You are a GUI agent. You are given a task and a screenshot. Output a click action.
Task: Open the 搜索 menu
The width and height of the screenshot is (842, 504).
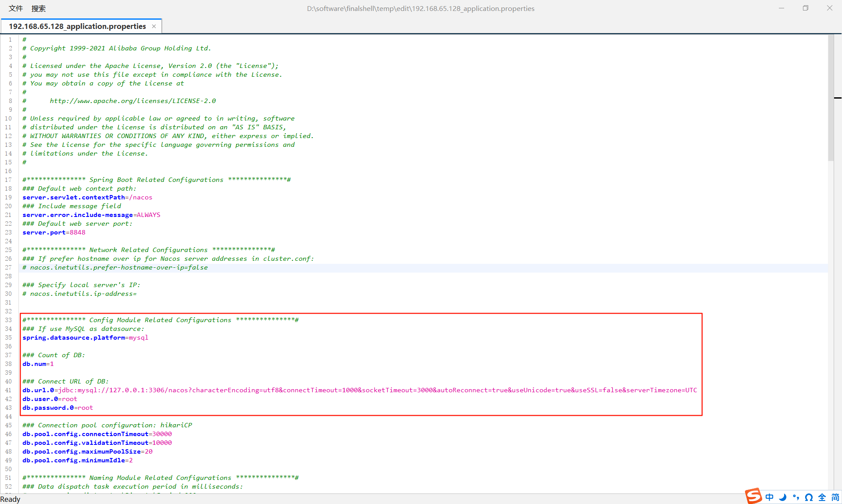(39, 8)
